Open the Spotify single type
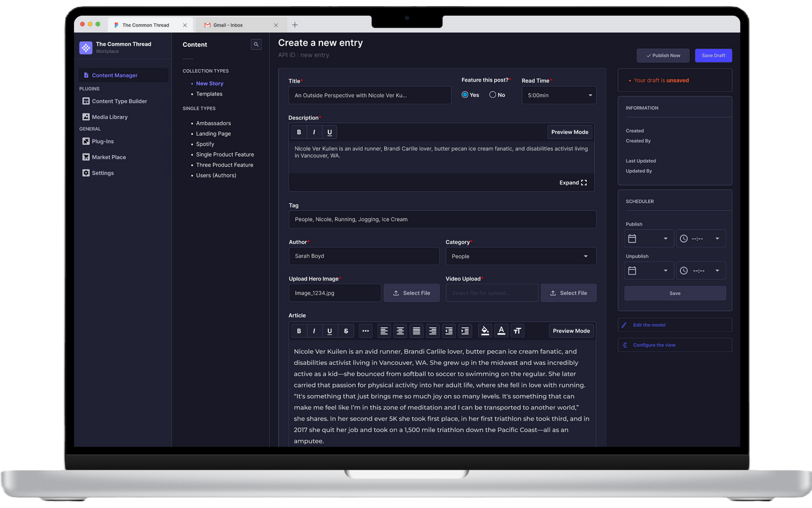The image size is (812, 508). click(x=205, y=144)
